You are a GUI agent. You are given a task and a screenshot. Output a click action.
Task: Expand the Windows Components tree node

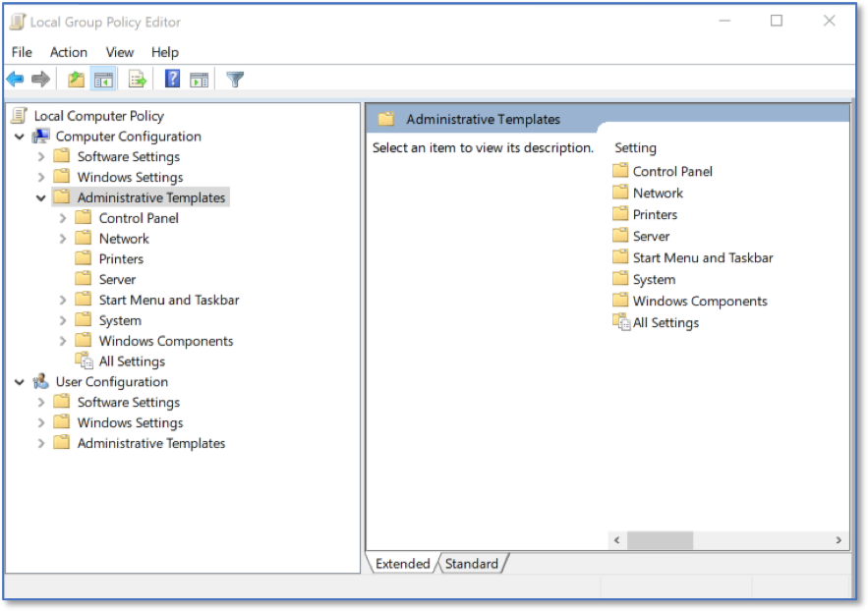63,341
